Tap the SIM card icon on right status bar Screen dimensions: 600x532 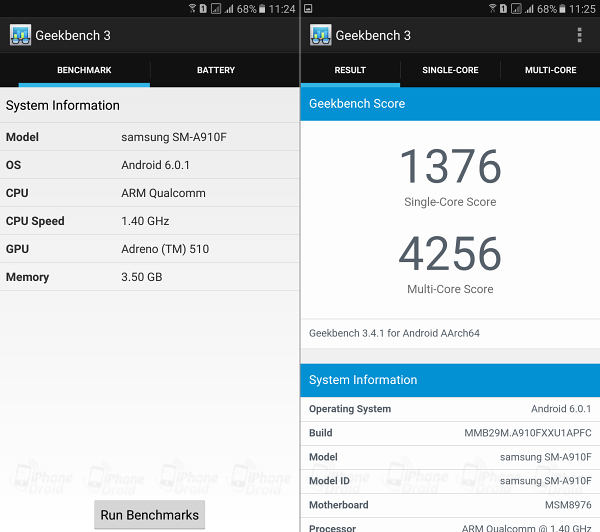503,8
